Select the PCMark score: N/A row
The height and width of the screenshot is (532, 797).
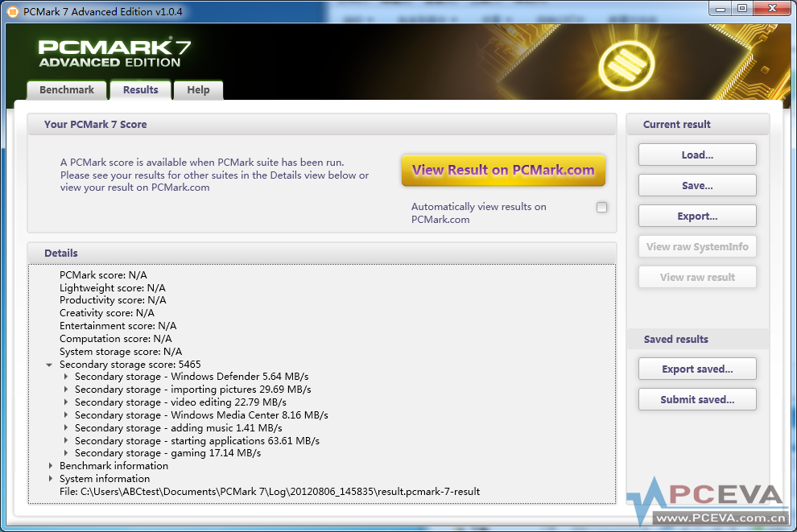pos(103,275)
